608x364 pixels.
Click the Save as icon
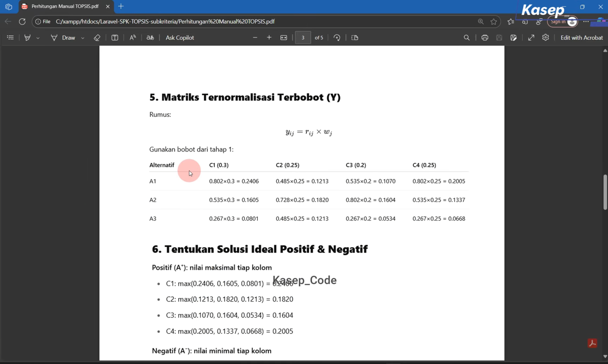point(513,38)
